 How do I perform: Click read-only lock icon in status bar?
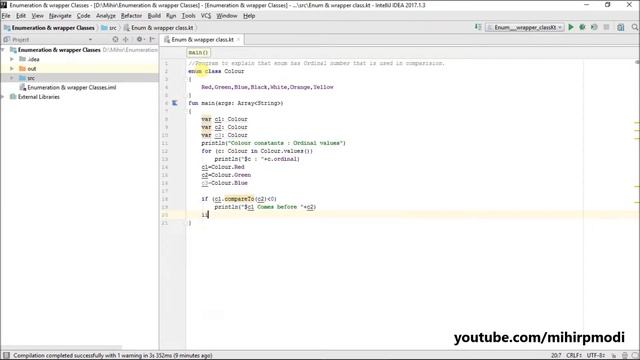pyautogui.click(x=613, y=356)
